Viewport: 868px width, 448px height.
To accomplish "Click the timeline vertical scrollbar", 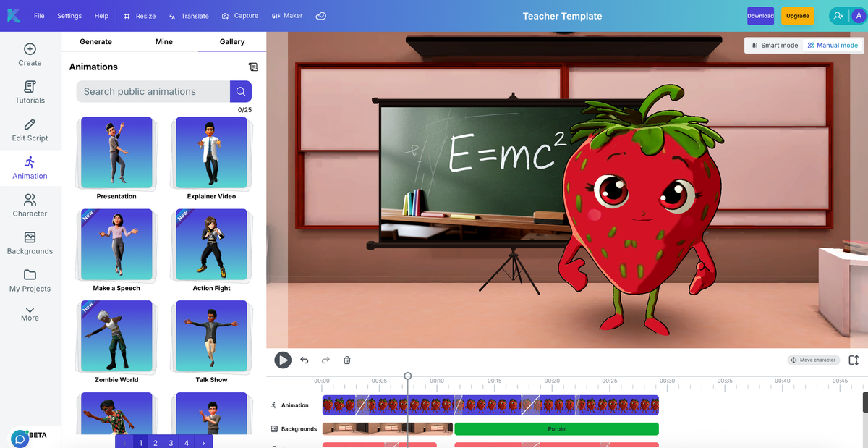I will tap(865, 402).
